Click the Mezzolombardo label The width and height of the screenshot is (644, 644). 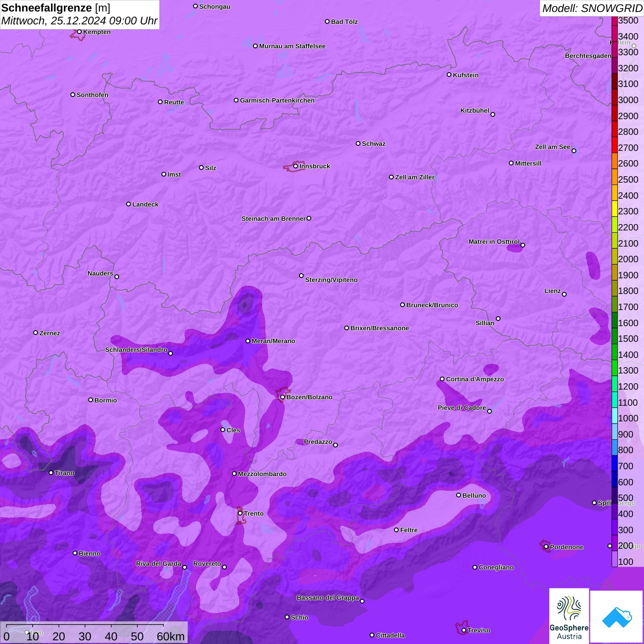pyautogui.click(x=262, y=474)
